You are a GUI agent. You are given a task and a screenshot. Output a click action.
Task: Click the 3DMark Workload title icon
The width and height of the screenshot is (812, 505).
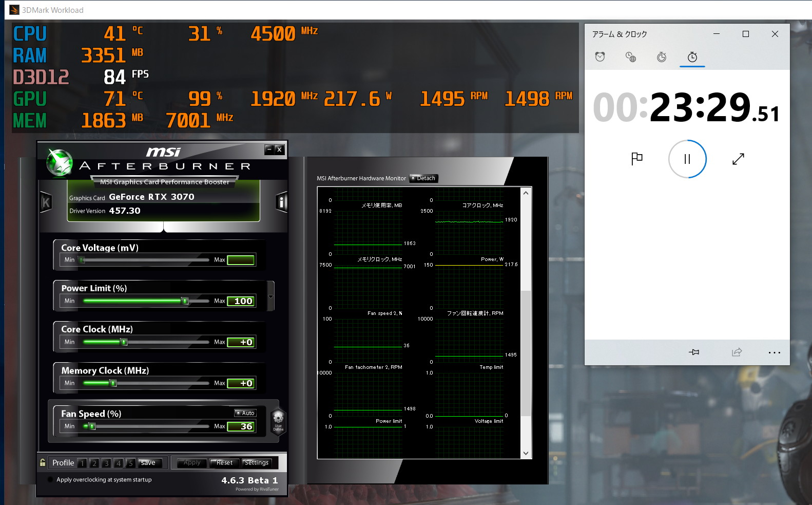14,10
